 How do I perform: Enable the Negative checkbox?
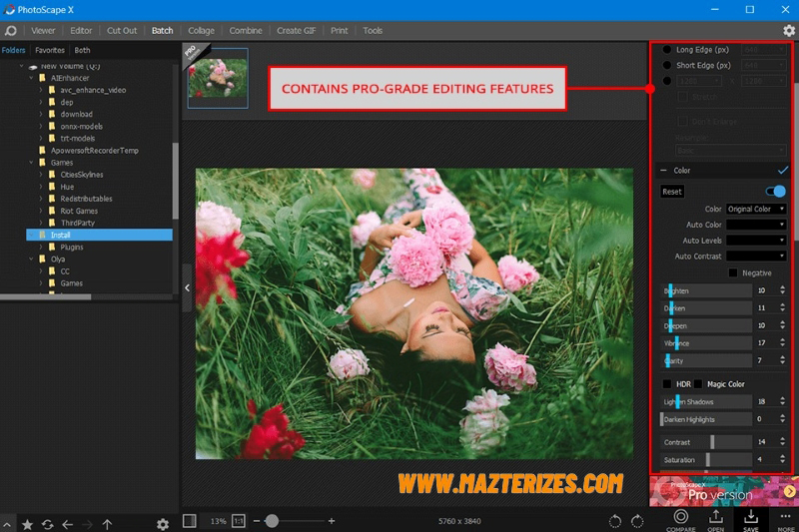click(x=733, y=272)
